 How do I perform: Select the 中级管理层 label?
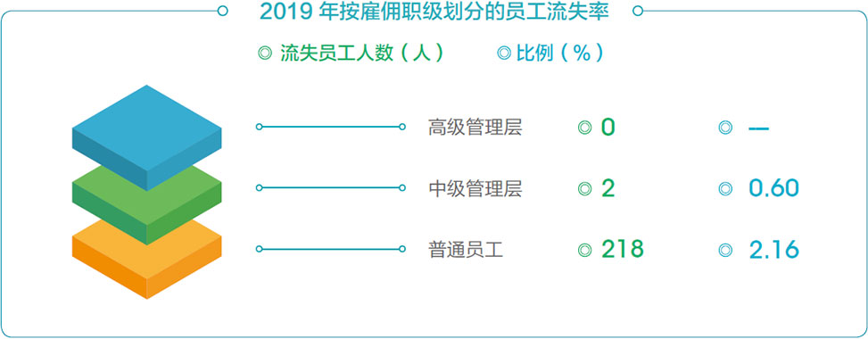pyautogui.click(x=475, y=188)
